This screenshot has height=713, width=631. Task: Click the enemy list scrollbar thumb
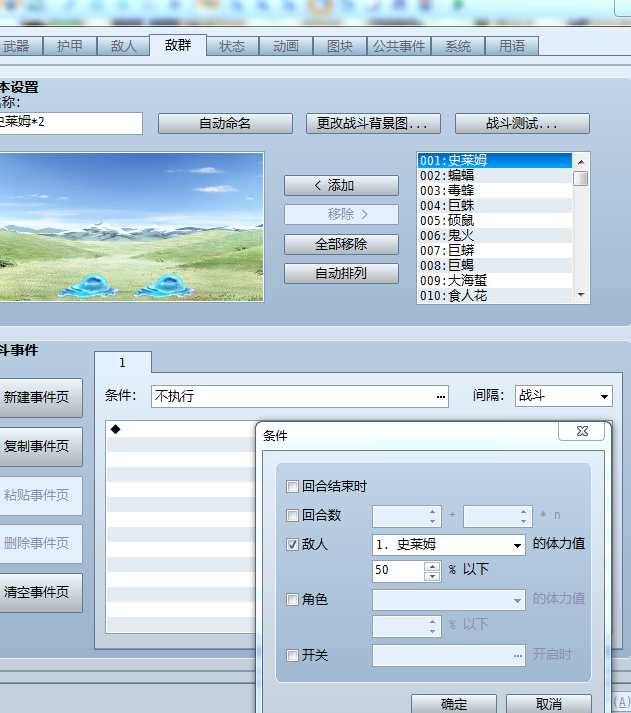point(581,178)
